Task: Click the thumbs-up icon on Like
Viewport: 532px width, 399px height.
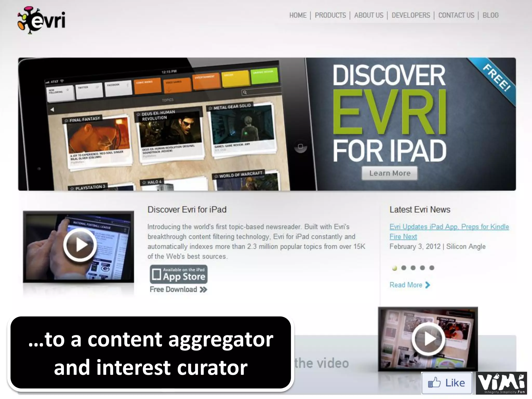Action: pyautogui.click(x=434, y=383)
